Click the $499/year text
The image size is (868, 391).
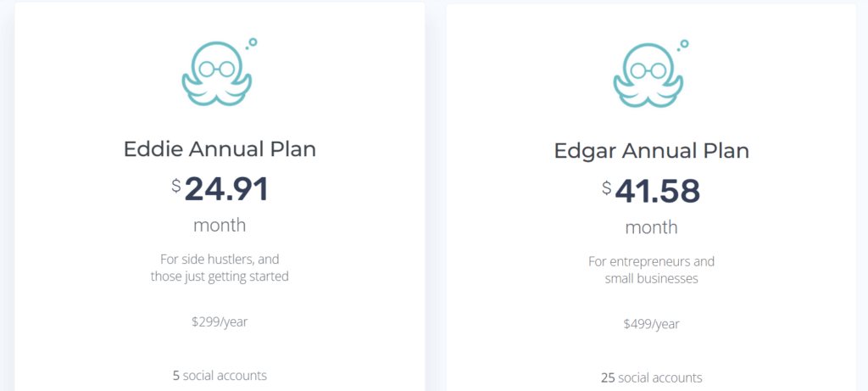point(652,324)
